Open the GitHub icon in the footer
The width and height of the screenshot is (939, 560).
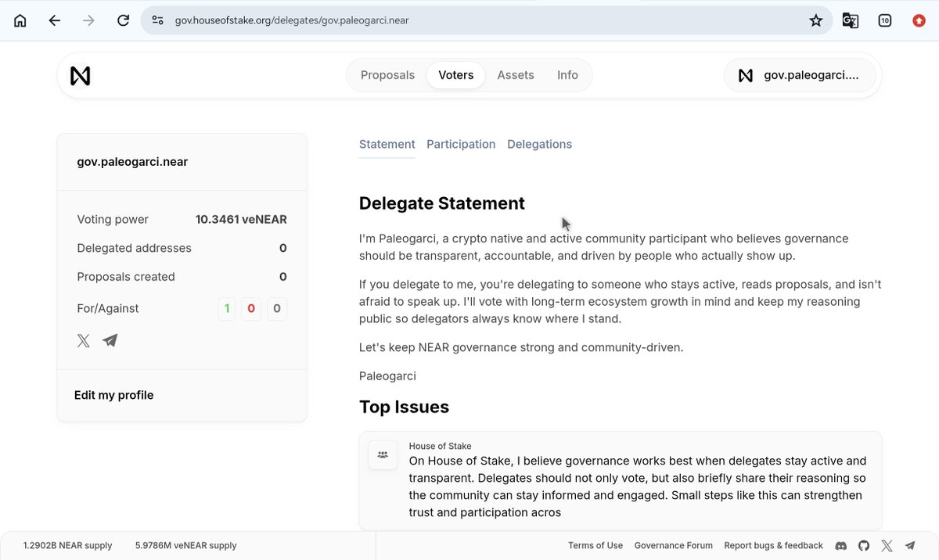(x=864, y=546)
